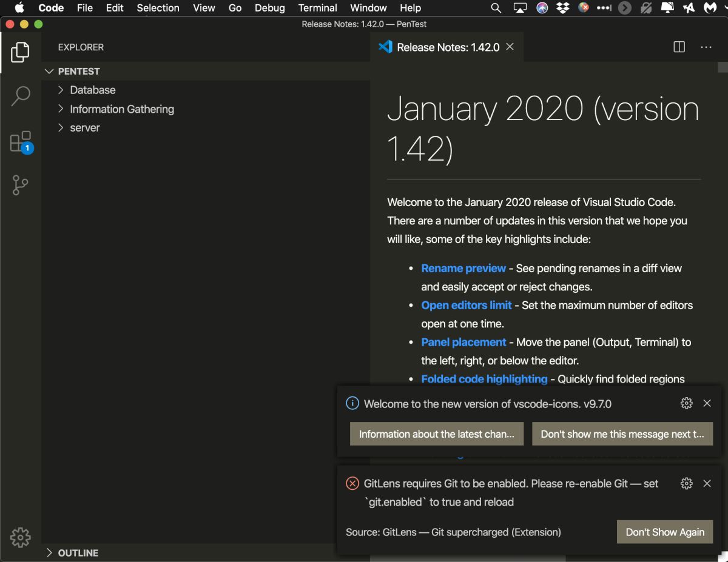Open the editor More Actions ellipsis
The width and height of the screenshot is (728, 562).
(x=706, y=47)
